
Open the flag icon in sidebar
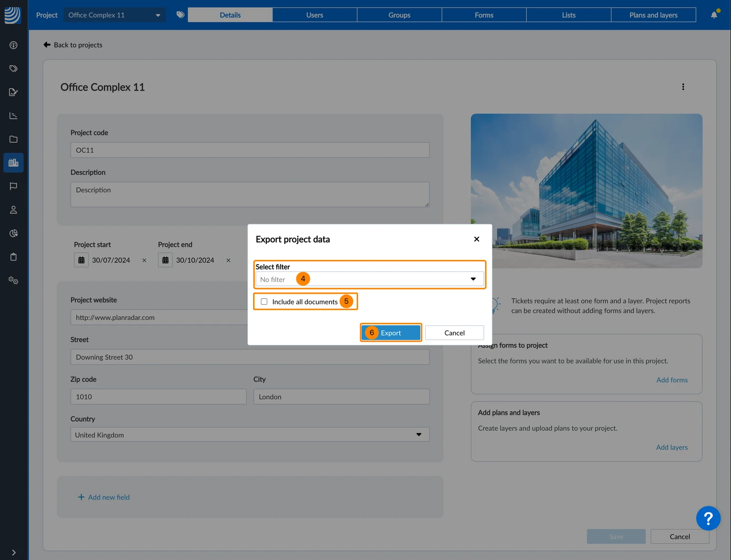click(x=13, y=186)
